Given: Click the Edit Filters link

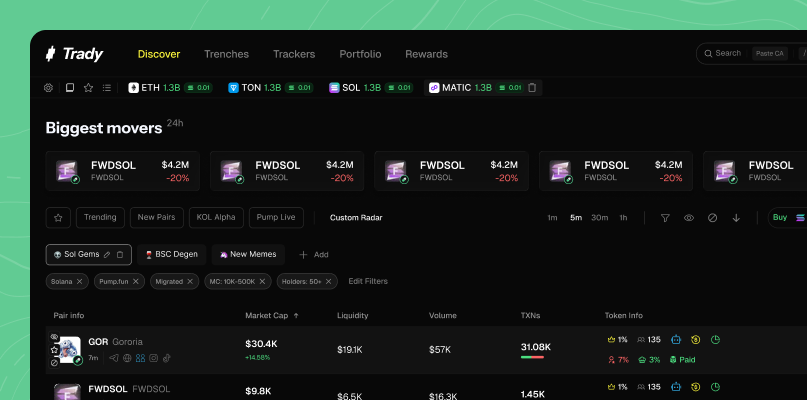Looking at the screenshot, I should (368, 282).
